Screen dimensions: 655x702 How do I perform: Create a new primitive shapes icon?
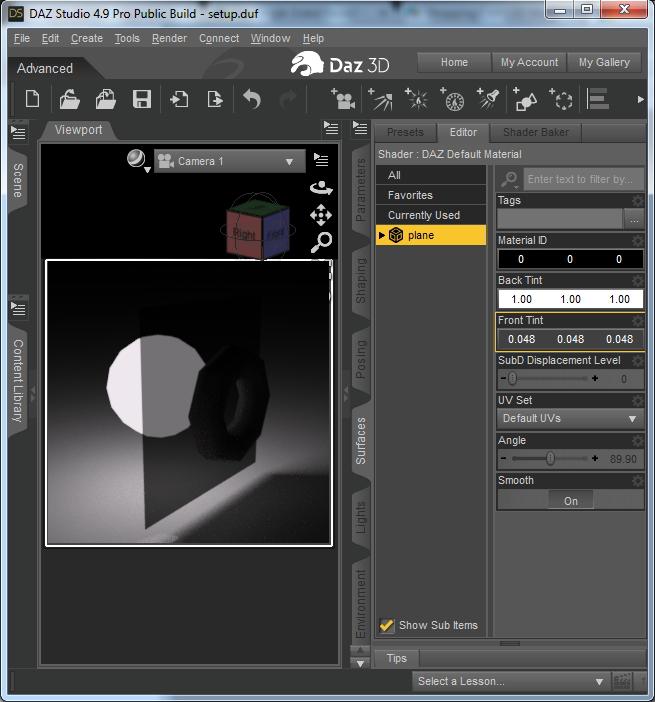click(525, 99)
